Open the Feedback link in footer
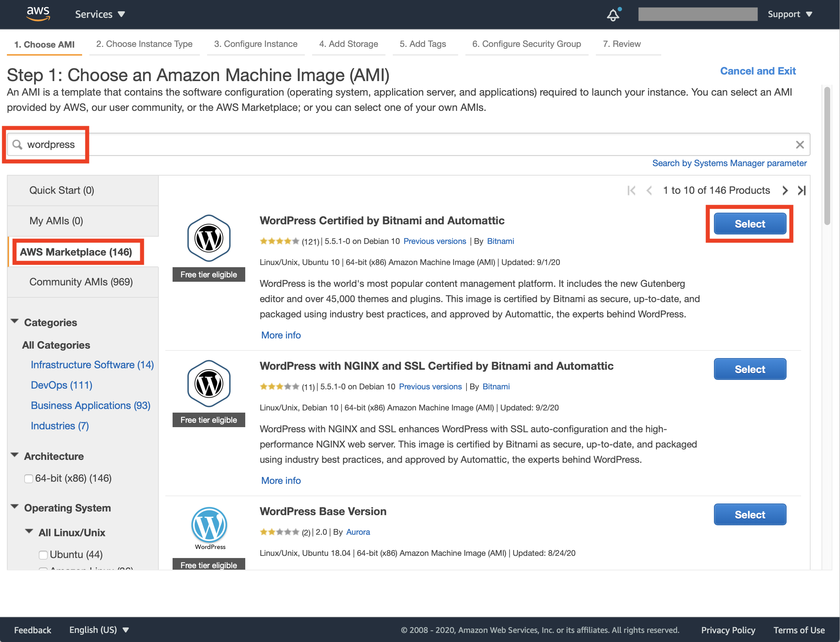 pos(32,630)
